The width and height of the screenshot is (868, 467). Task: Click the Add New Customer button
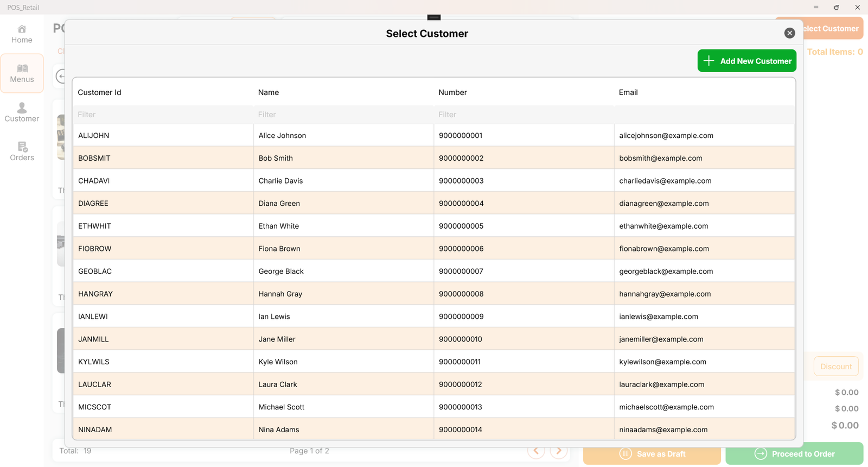[x=746, y=61]
